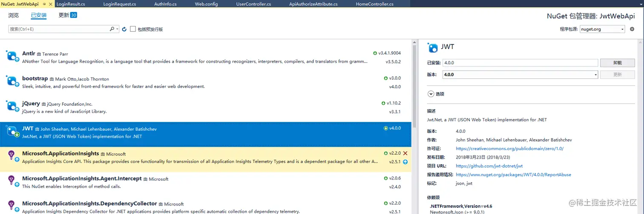This screenshot has width=644, height=214.
Task: Select Microsoft.ApplicationInsights.Agent.Intercept package name
Action: pos(82,179)
